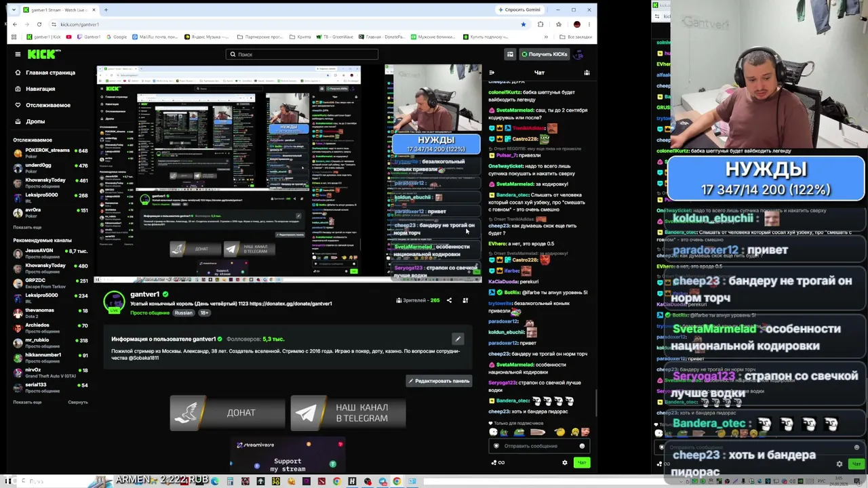Open hikkannumber1 recommended channel
The height and width of the screenshot is (488, 868).
[50, 357]
